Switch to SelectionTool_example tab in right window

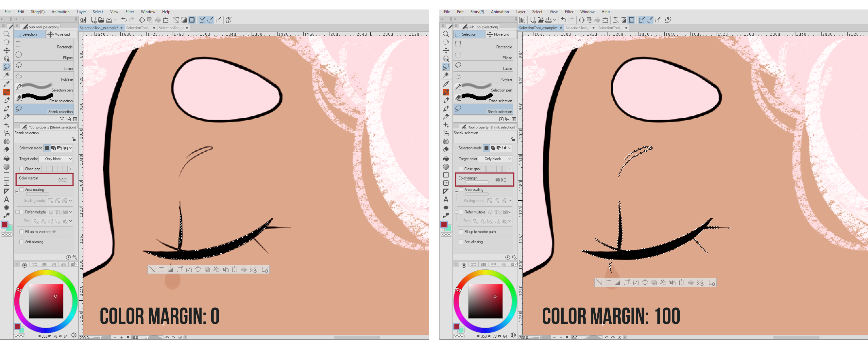tap(538, 28)
